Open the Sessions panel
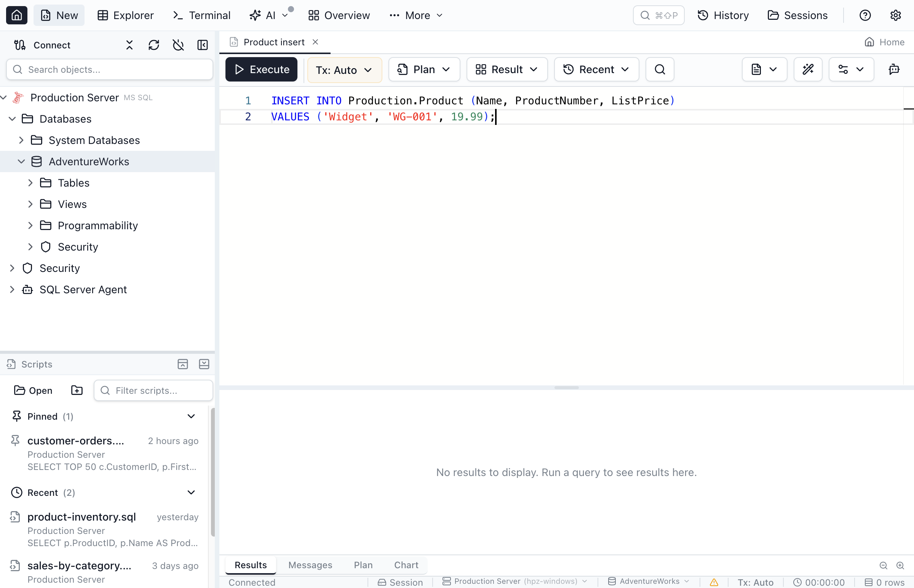The height and width of the screenshot is (588, 914). [797, 15]
